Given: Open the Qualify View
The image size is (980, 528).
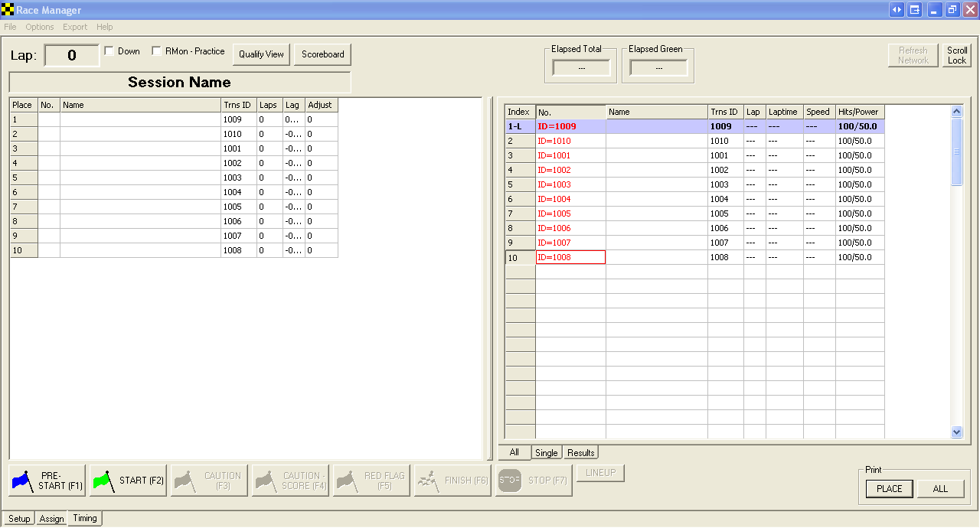Looking at the screenshot, I should click(x=261, y=54).
